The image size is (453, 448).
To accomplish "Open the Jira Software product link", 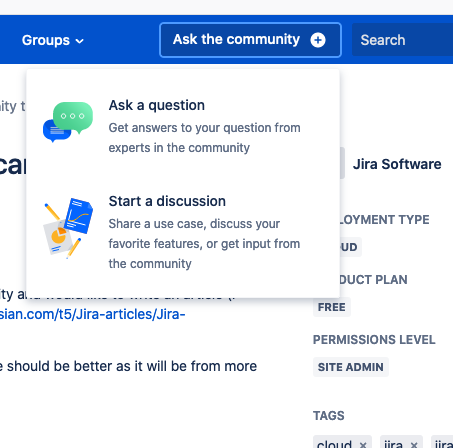I will click(397, 164).
